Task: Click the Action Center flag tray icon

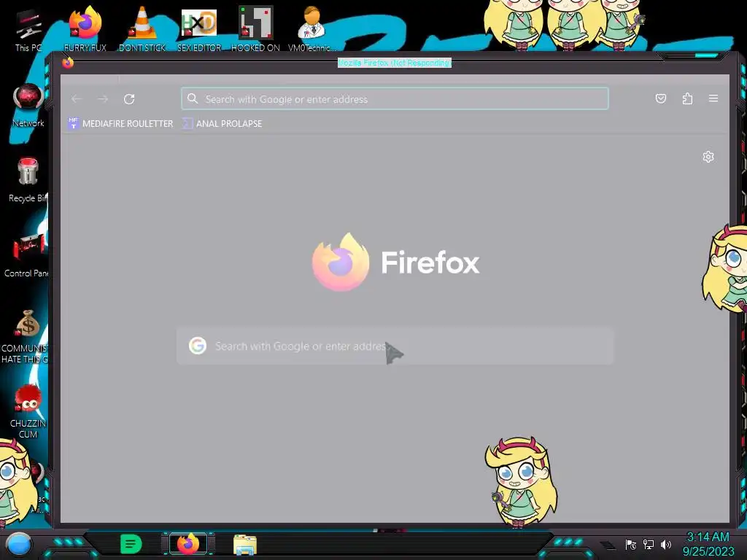Action: pos(631,544)
